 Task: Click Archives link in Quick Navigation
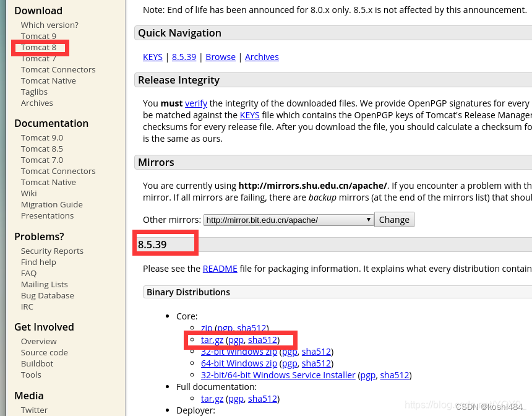click(262, 57)
